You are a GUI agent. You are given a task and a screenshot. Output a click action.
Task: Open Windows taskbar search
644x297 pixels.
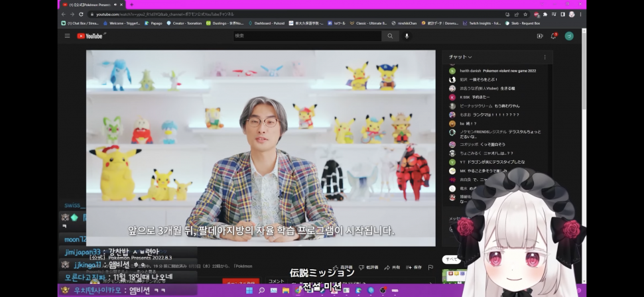[261, 290]
